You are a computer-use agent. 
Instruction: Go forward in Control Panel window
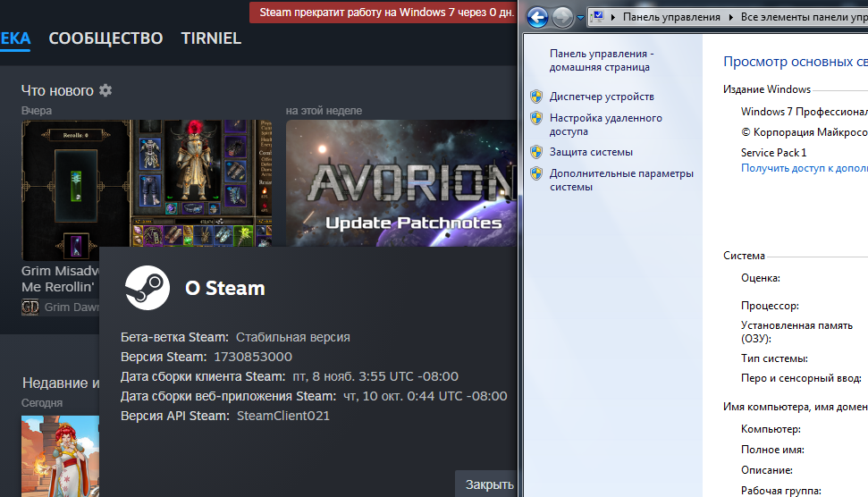[x=562, y=17]
